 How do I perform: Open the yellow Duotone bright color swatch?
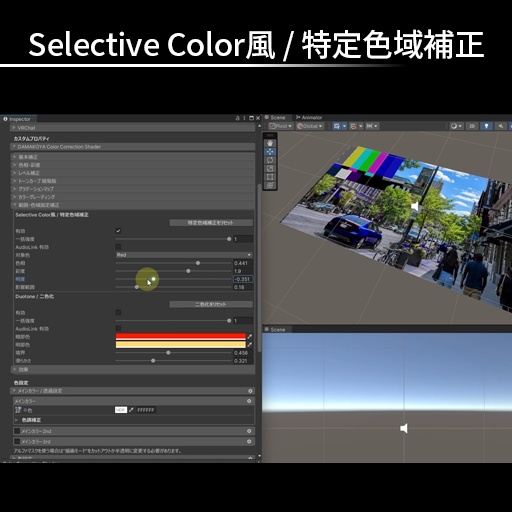[x=181, y=344]
